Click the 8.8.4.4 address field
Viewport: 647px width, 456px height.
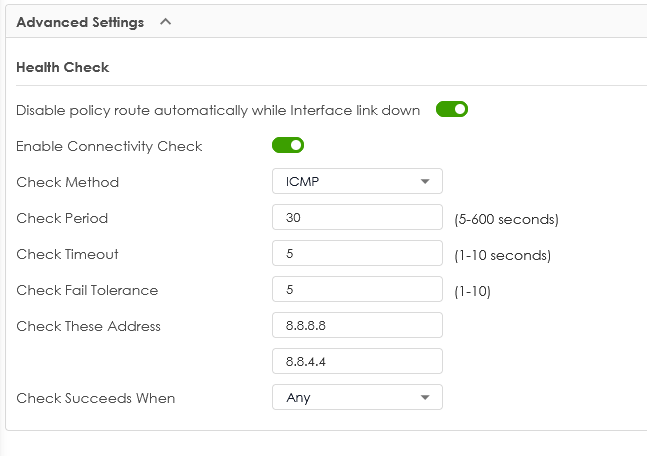(357, 361)
